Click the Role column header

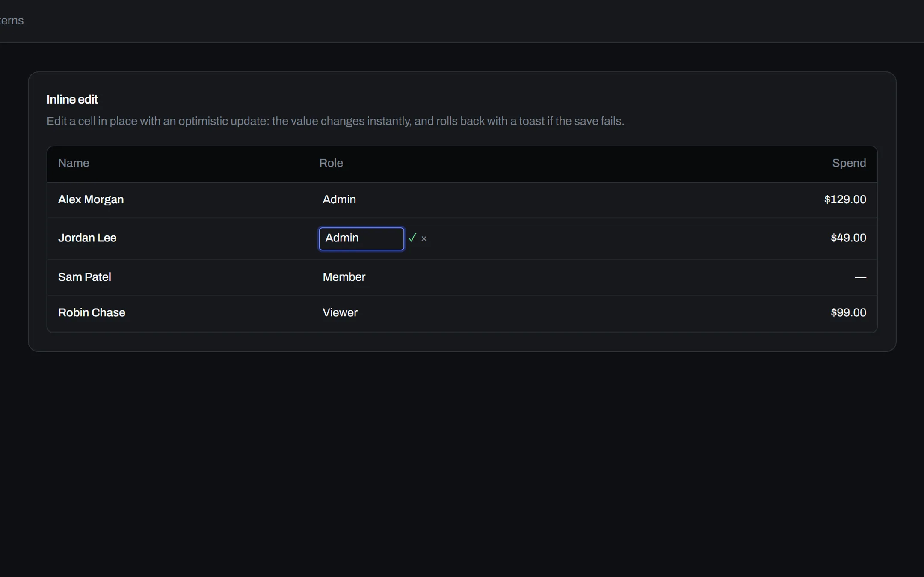click(331, 163)
